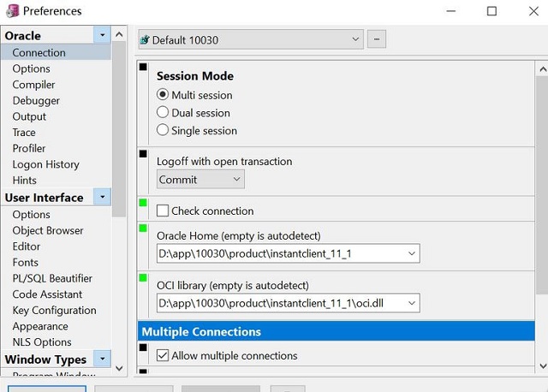
Task: Select the Dual session radio button
Action: (x=163, y=112)
